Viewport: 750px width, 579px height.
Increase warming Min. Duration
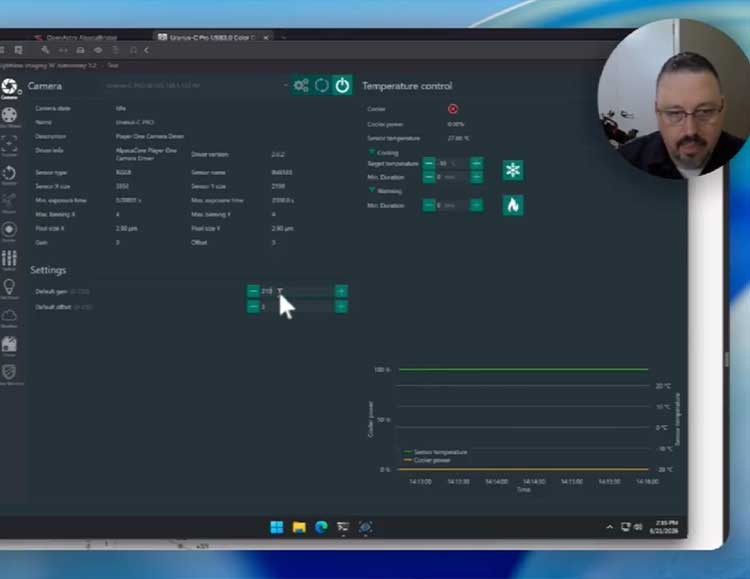(476, 205)
